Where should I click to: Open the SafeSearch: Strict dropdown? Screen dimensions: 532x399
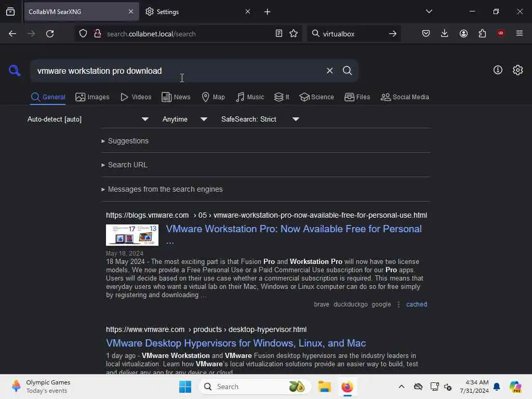pos(260,119)
